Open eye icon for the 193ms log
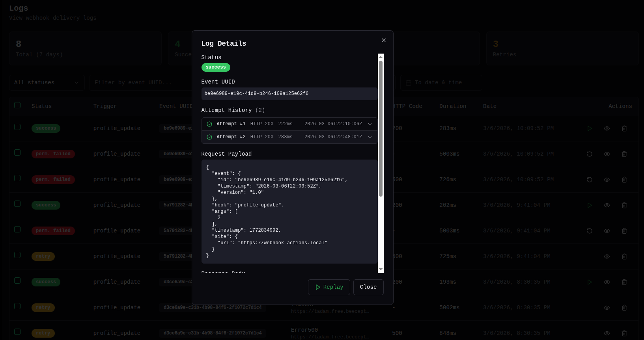 [x=607, y=282]
